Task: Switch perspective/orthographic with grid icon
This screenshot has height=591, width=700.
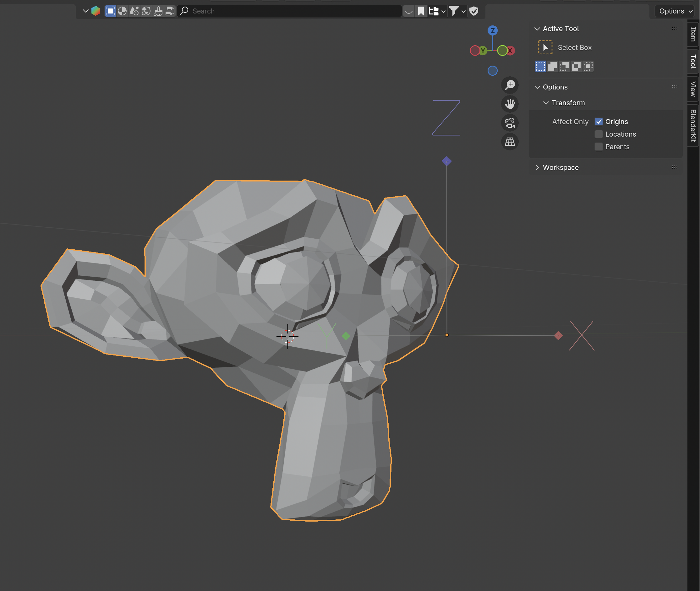Action: 510,142
